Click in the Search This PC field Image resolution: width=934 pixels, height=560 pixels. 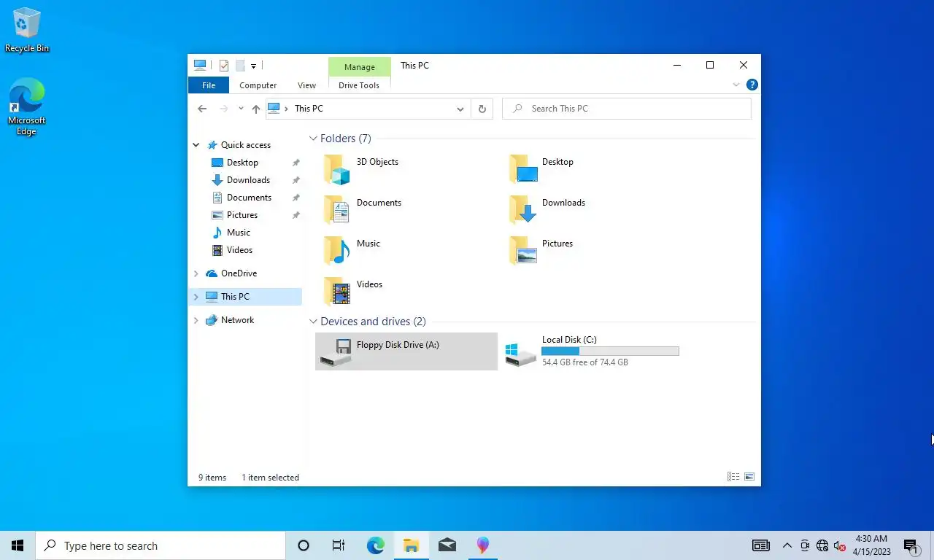(x=626, y=109)
